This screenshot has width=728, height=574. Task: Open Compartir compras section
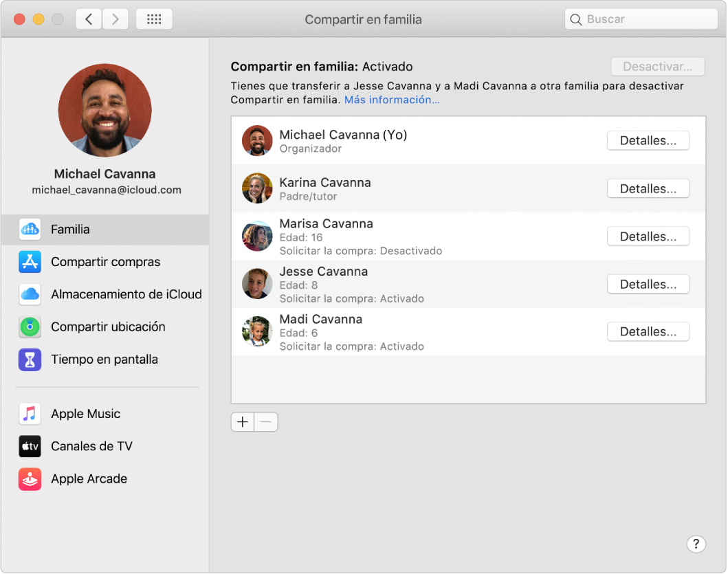click(105, 262)
